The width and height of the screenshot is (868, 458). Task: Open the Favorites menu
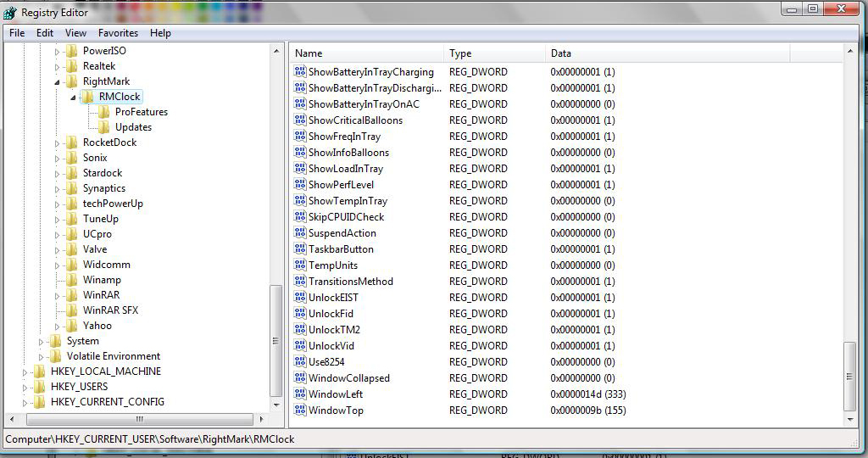pos(118,33)
